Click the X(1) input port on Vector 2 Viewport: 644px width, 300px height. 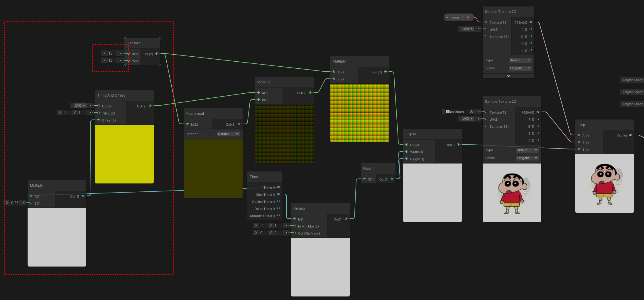[x=129, y=53]
